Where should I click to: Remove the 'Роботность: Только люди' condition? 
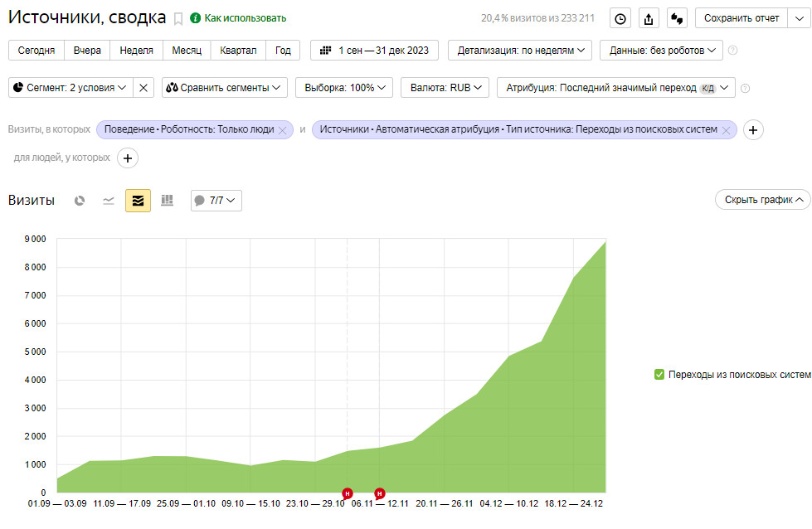pyautogui.click(x=283, y=130)
